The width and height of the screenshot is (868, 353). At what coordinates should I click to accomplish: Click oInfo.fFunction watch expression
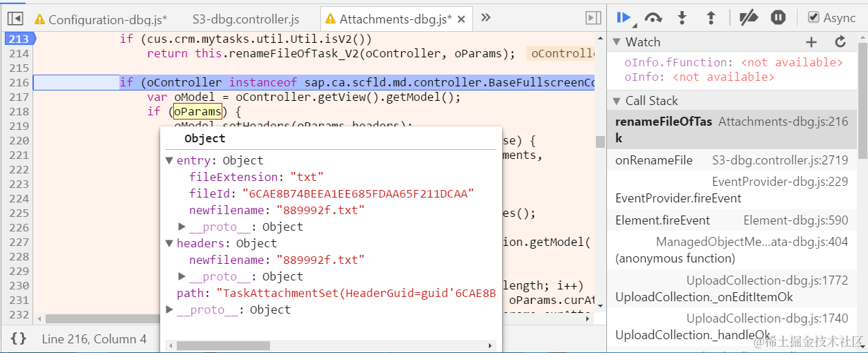tap(733, 62)
